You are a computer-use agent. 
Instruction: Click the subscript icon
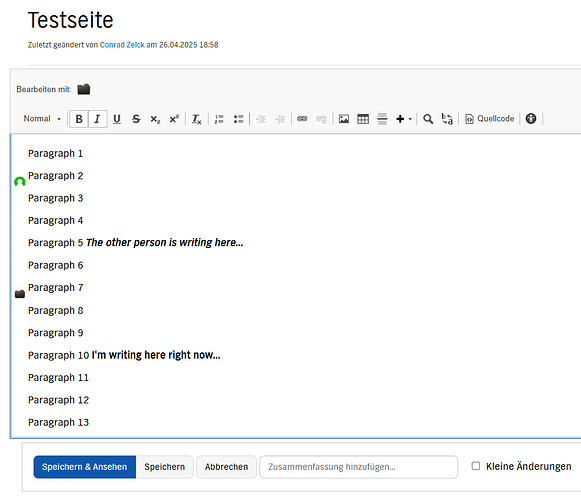coord(155,119)
